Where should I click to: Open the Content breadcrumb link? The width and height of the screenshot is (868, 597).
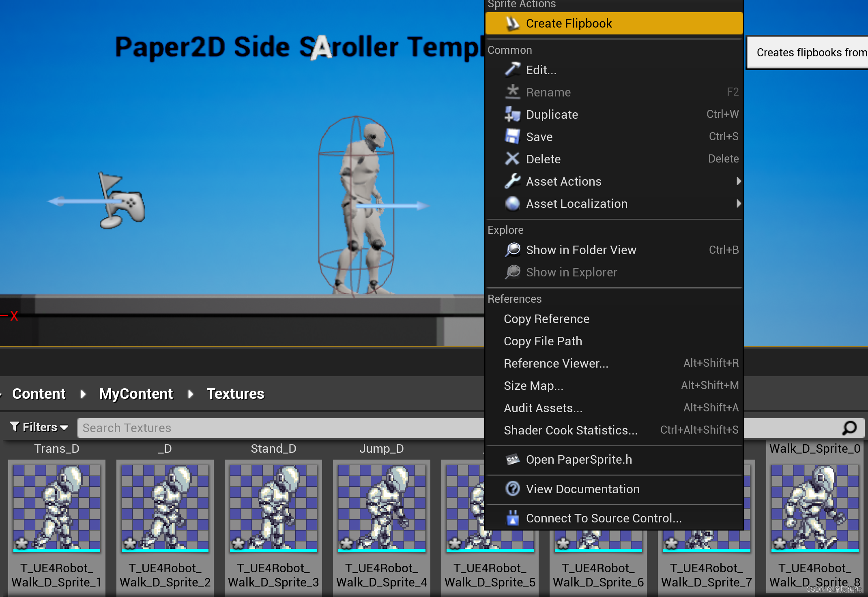(39, 393)
